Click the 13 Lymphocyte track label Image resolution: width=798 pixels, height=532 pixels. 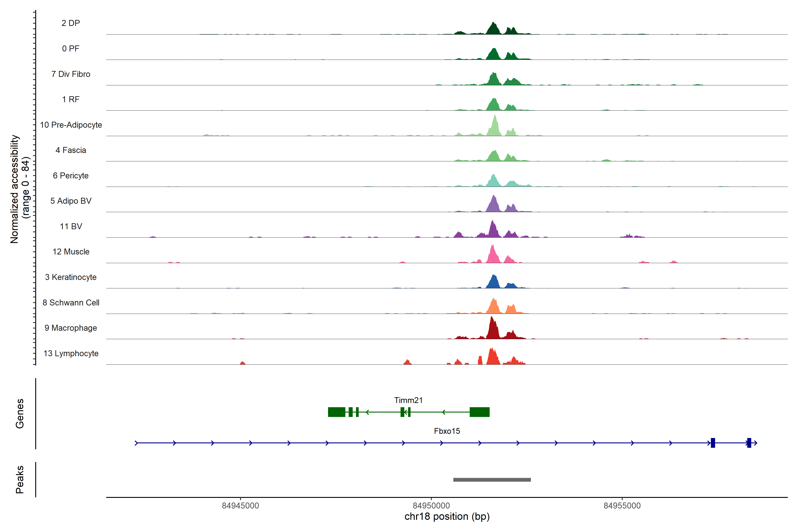[71, 353]
